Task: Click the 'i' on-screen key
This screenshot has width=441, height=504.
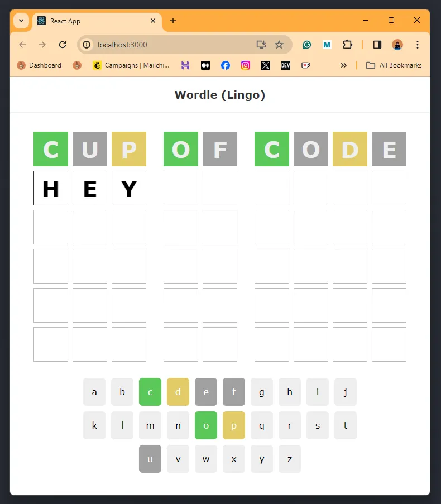Action: (x=318, y=392)
